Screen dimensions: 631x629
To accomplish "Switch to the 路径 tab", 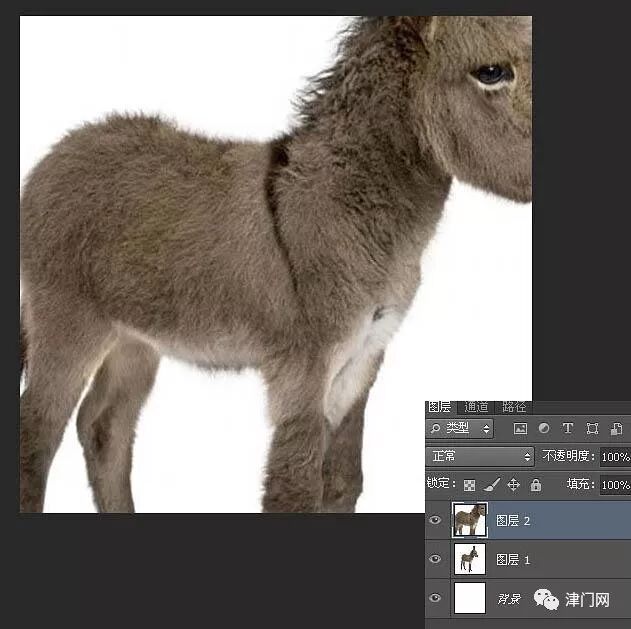I will click(514, 407).
